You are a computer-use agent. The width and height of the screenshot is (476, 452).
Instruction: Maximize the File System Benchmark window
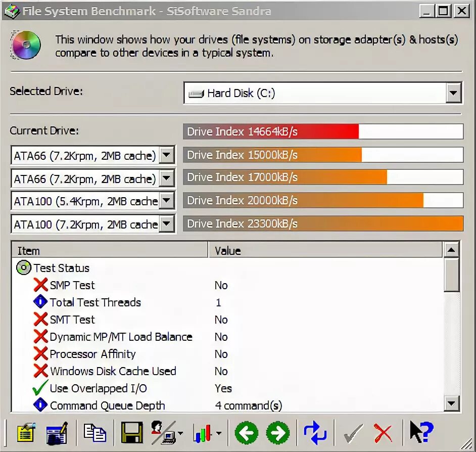pyautogui.click(x=443, y=11)
